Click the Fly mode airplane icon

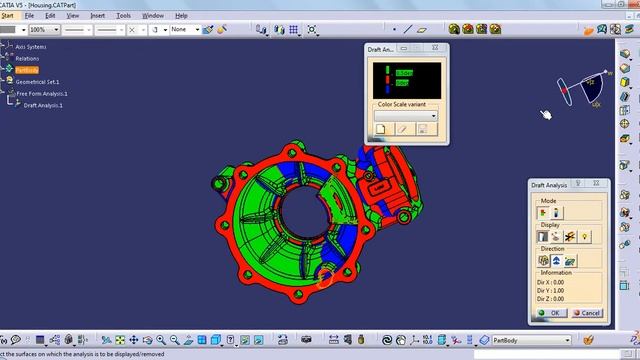pyautogui.click(x=106, y=340)
